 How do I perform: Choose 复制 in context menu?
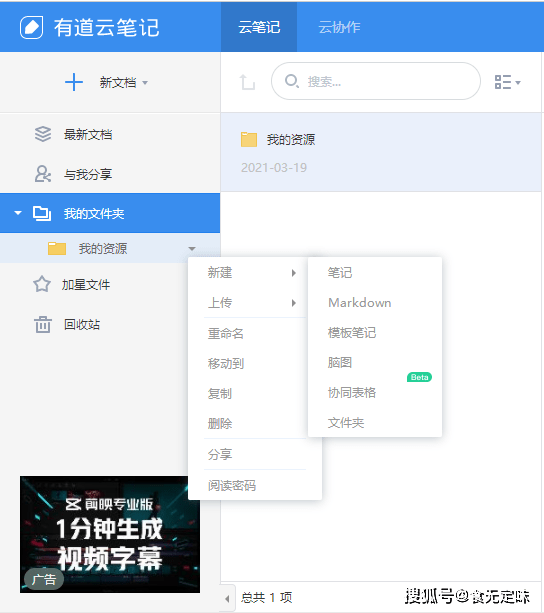point(220,394)
